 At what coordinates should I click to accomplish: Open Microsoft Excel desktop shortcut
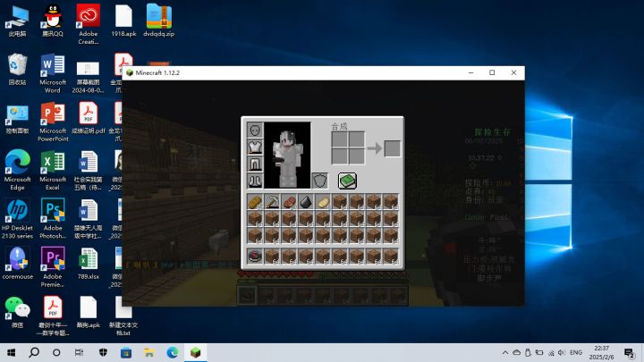coord(53,170)
